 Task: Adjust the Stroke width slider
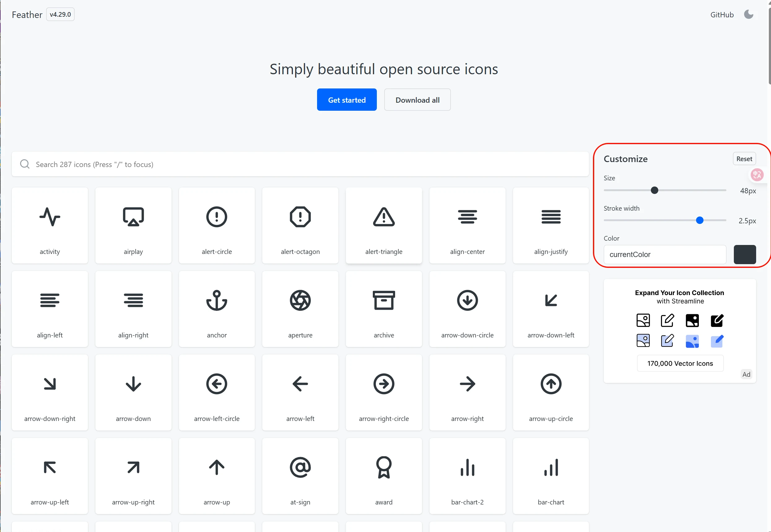(x=700, y=220)
